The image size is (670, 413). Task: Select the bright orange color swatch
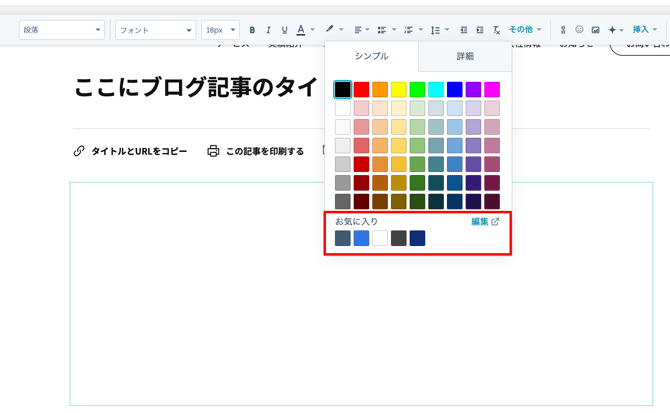(380, 90)
